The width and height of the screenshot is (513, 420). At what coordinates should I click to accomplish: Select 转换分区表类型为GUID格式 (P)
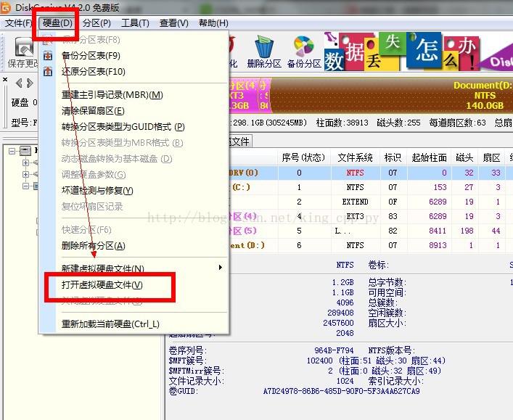(123, 127)
